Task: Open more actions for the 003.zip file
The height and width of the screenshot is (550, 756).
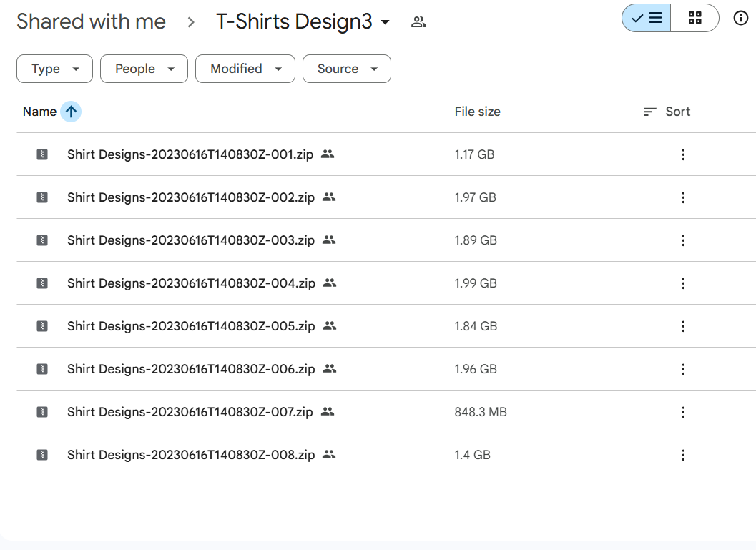Action: [x=683, y=240]
